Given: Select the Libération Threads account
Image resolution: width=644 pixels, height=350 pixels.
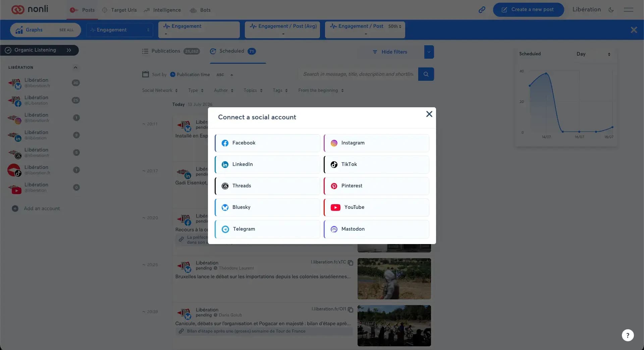Looking at the screenshot, I should (43, 153).
